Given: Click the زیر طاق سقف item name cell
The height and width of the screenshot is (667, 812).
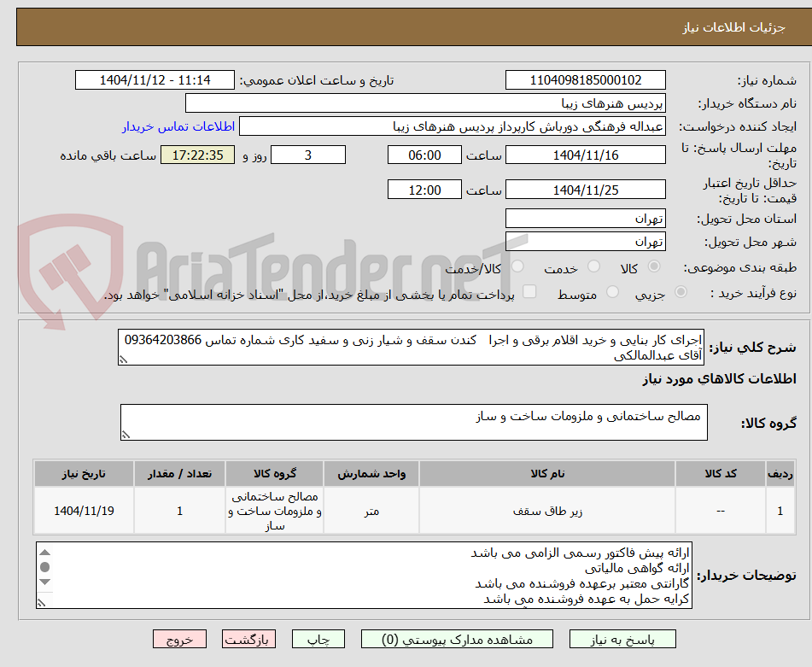Looking at the screenshot, I should coord(547,511).
